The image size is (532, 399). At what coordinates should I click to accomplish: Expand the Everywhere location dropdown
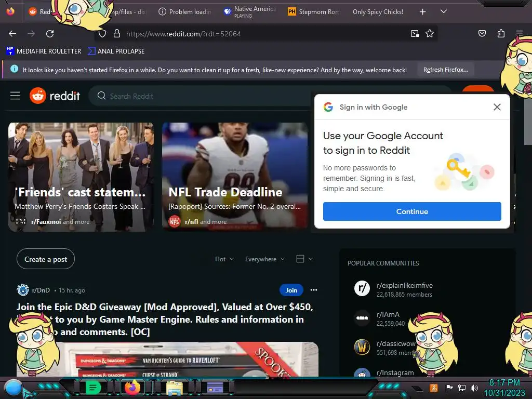click(264, 259)
